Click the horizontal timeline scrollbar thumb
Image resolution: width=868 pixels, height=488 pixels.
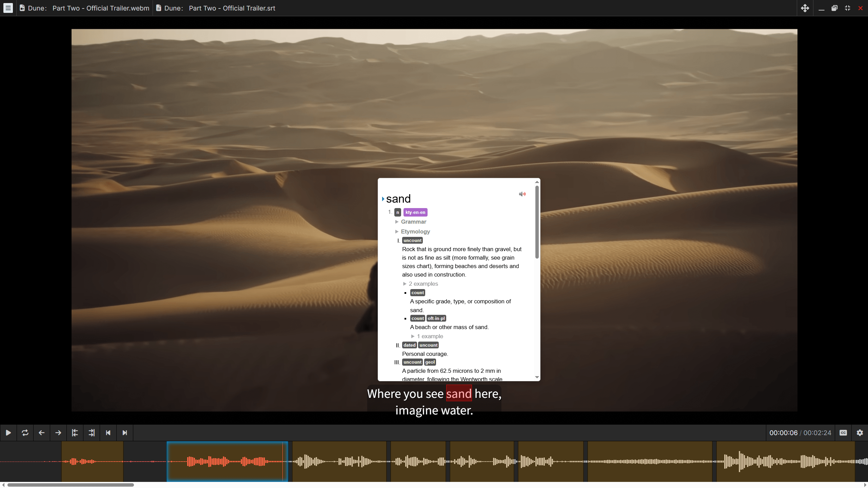[71, 485]
